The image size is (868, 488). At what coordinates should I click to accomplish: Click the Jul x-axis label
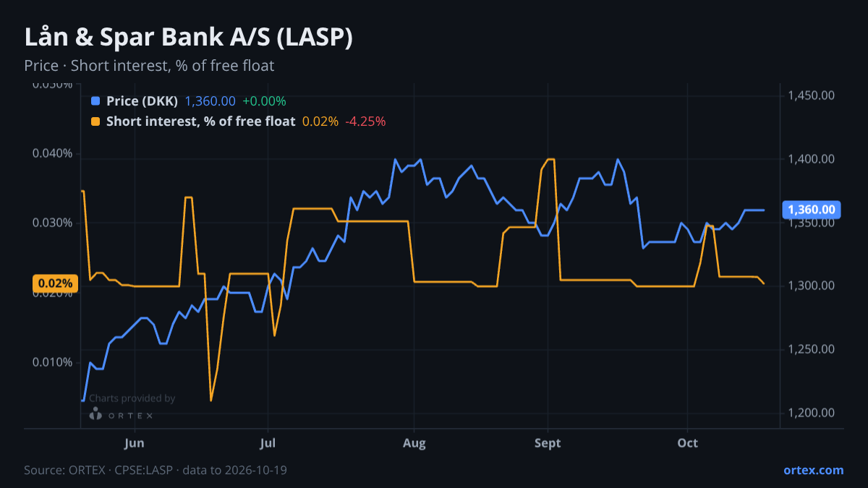tap(268, 443)
